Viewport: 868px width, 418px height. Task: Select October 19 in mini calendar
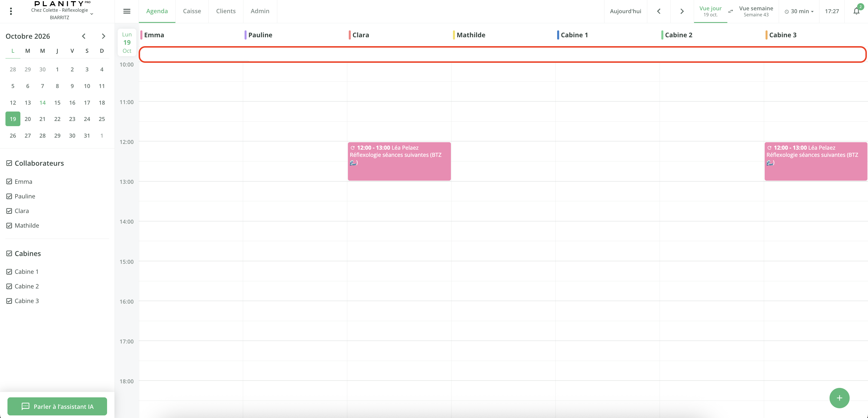13,119
